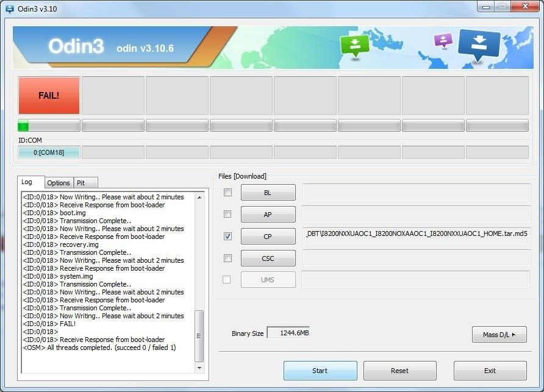This screenshot has width=544, height=392.
Task: Select the log line 'boot.img'
Action: pos(54,213)
